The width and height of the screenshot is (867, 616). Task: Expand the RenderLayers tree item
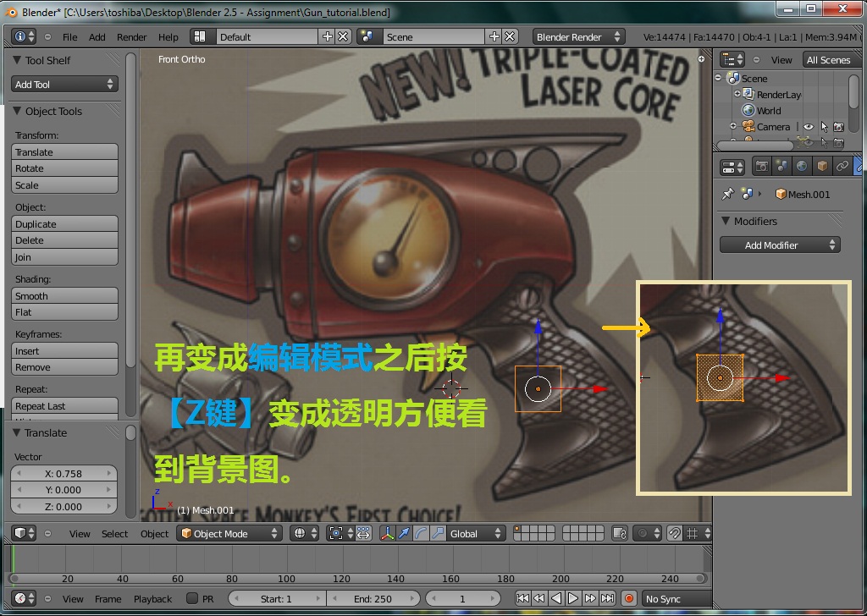737,94
